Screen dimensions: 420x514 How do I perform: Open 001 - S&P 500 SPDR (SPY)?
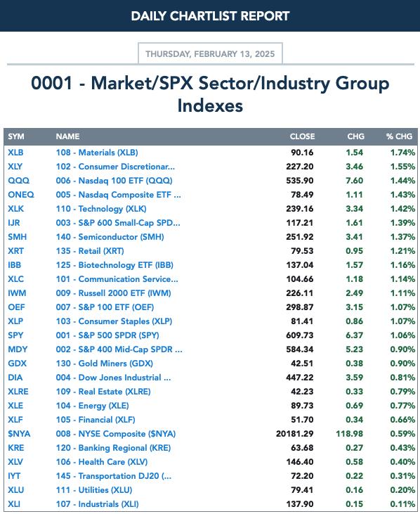[x=107, y=335]
